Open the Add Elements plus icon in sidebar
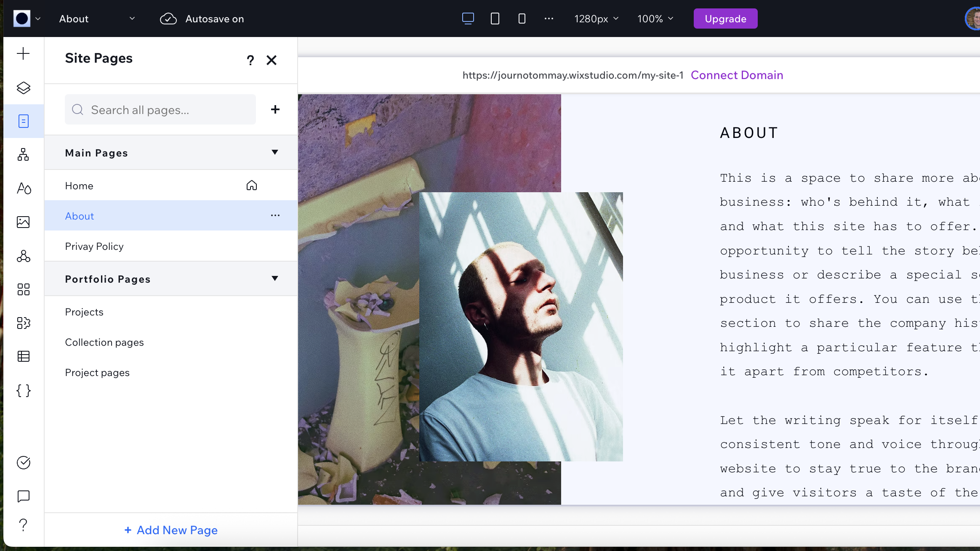 pos(23,53)
